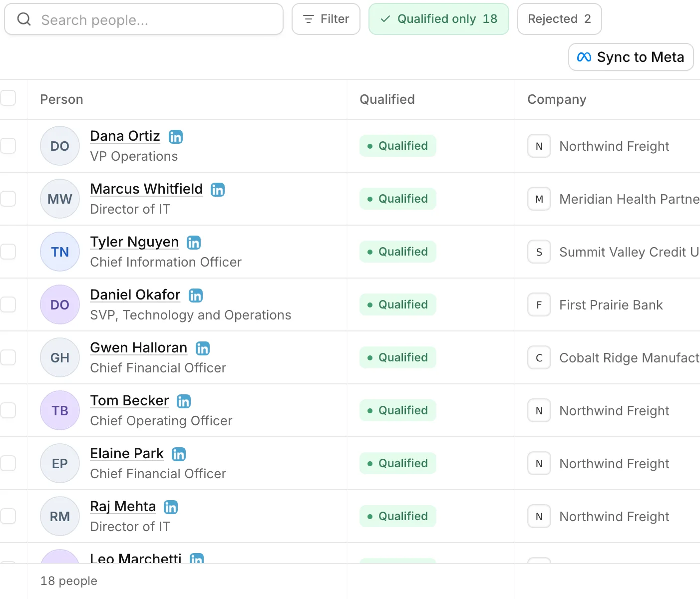Sort by the Company column header
Image resolution: width=700 pixels, height=599 pixels.
[557, 99]
